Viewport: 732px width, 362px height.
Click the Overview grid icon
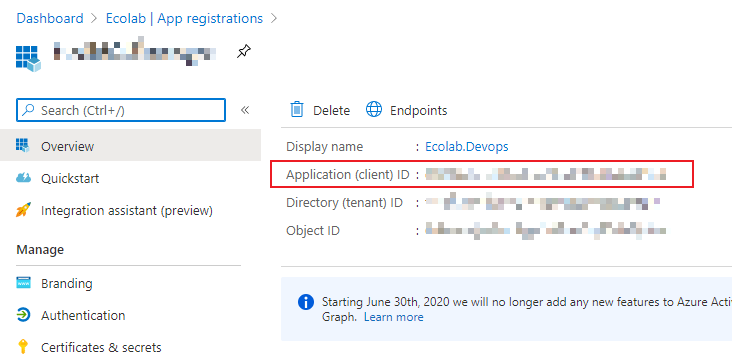click(22, 145)
